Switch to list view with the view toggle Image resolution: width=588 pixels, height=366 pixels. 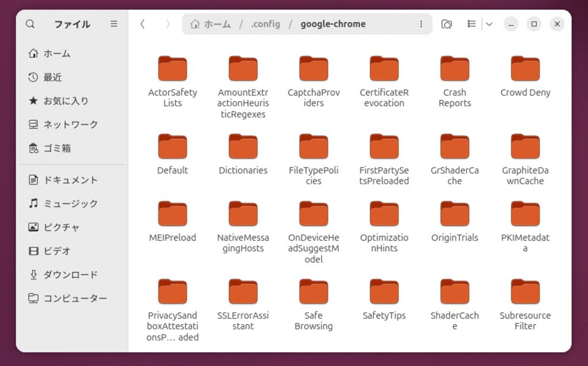pyautogui.click(x=471, y=24)
